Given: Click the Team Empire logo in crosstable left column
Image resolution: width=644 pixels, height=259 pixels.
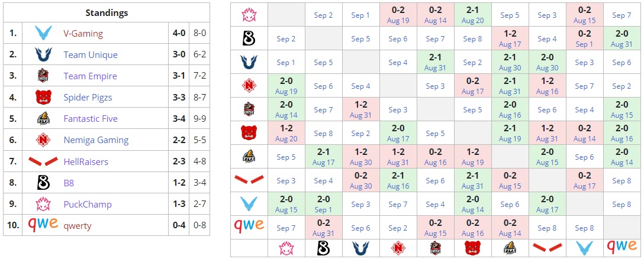Looking at the screenshot, I should coord(249,109).
